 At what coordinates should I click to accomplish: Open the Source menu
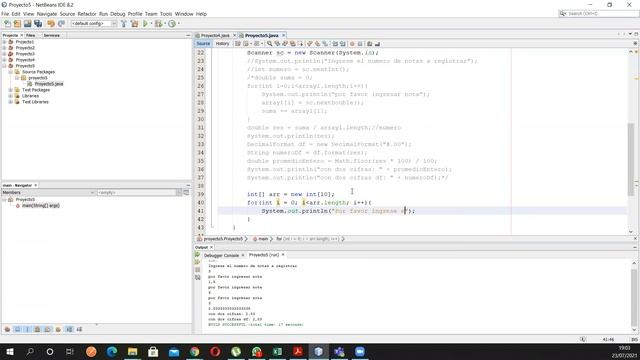click(67, 14)
